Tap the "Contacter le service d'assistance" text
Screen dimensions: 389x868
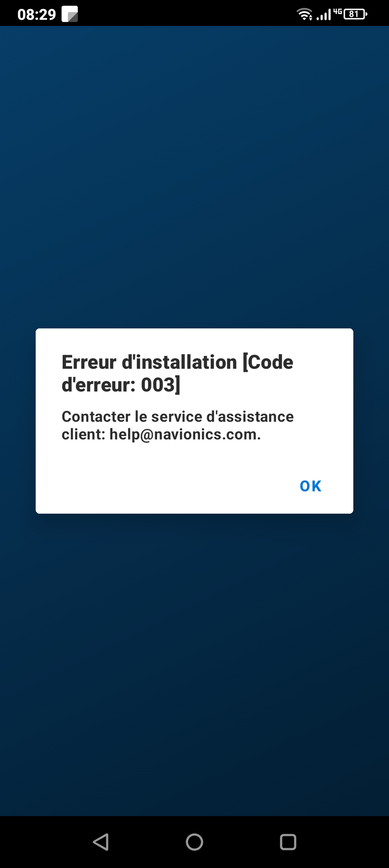point(178,416)
